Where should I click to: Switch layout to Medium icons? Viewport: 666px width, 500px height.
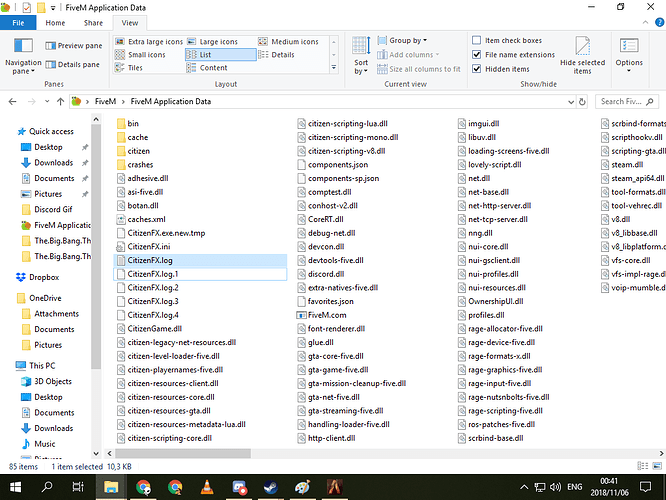(288, 42)
